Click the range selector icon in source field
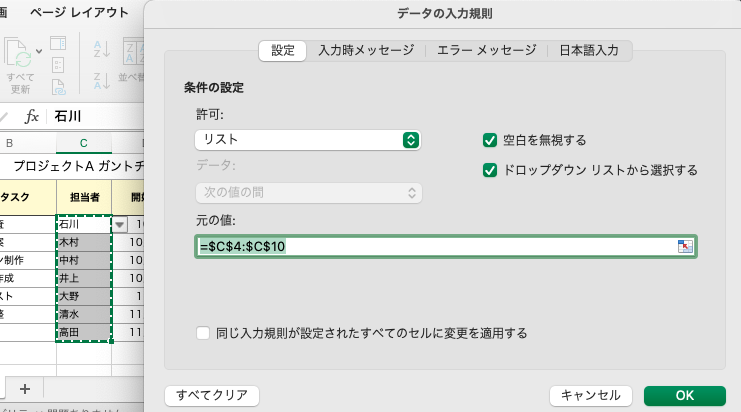 pos(685,247)
